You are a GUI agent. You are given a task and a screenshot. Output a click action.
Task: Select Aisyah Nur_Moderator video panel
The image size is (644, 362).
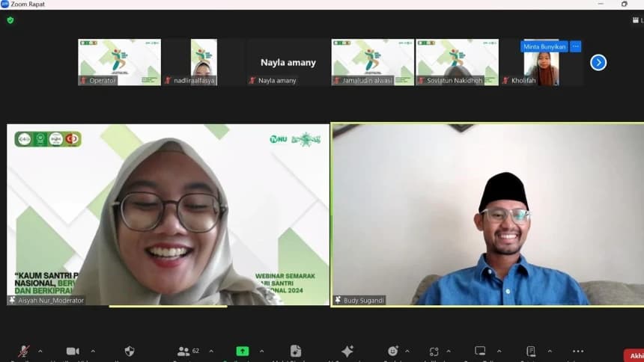point(168,215)
